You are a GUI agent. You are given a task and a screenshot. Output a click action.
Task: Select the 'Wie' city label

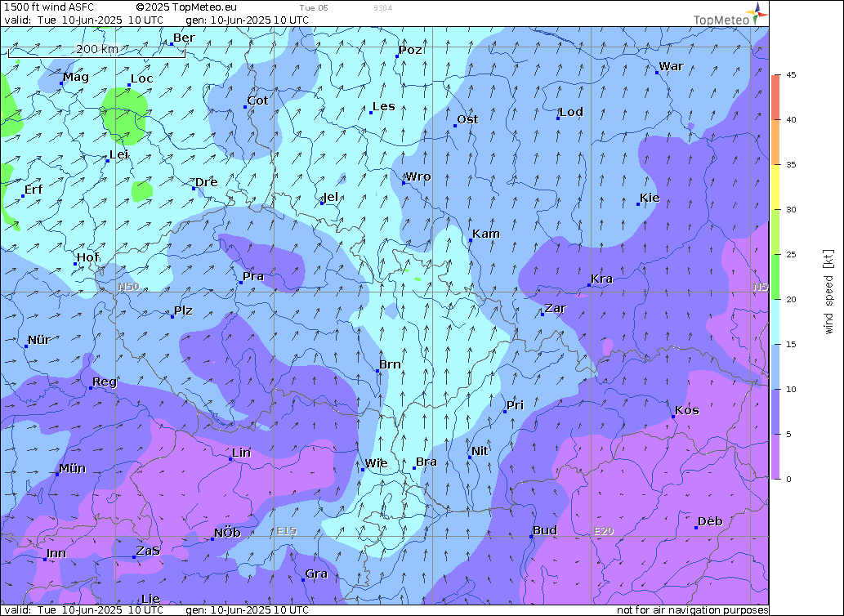(x=377, y=463)
